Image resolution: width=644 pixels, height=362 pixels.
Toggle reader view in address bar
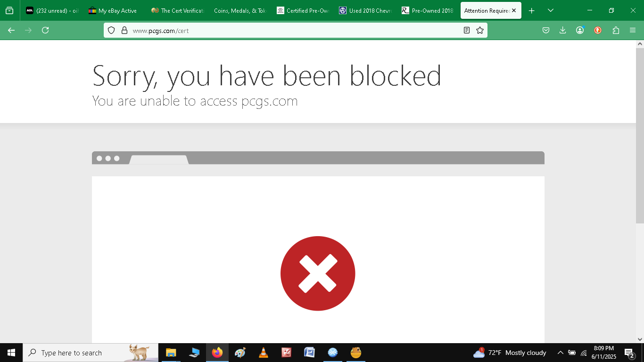tap(467, 30)
